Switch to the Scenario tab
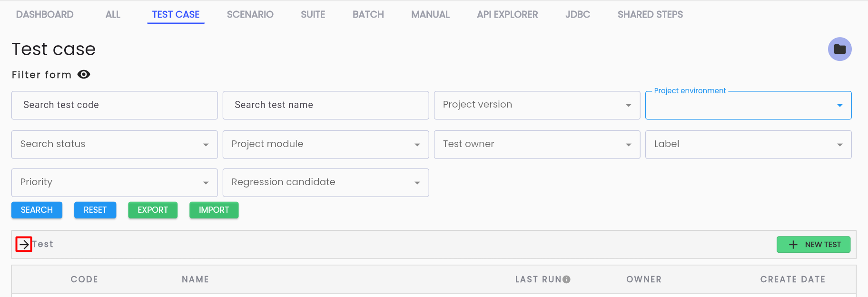868x297 pixels. [250, 15]
